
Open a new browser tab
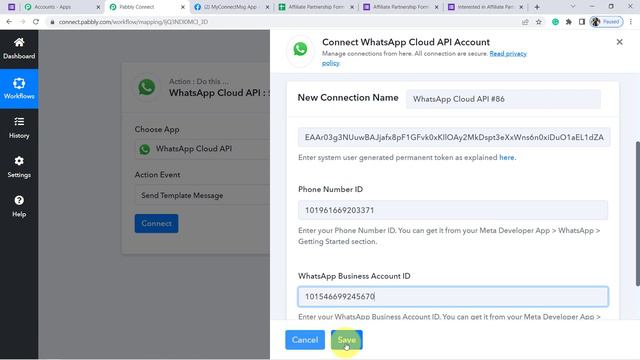pyautogui.click(x=537, y=7)
